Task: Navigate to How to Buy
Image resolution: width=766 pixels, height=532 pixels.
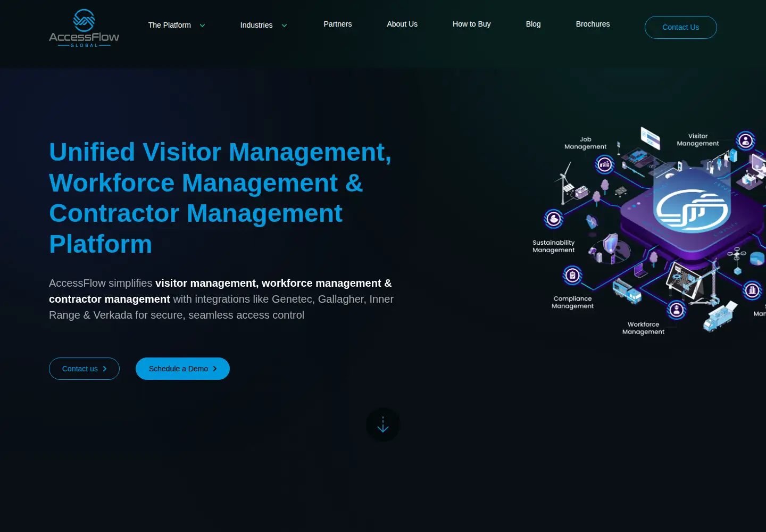Action: [472, 24]
